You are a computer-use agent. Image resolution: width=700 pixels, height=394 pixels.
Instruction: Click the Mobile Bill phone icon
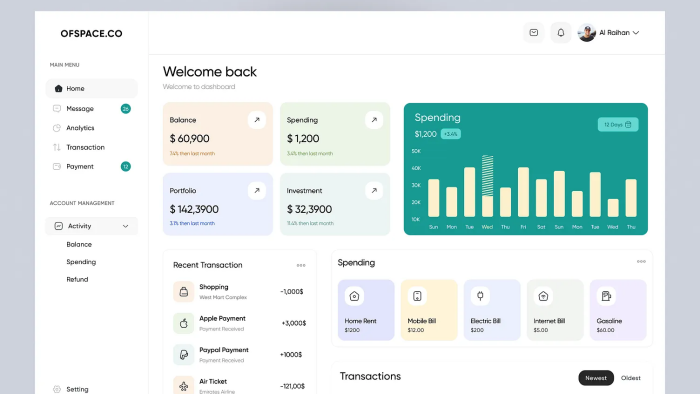(x=417, y=296)
